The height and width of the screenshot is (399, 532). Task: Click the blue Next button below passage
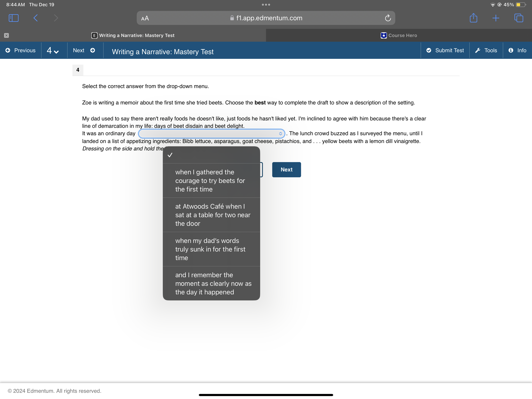(x=286, y=170)
